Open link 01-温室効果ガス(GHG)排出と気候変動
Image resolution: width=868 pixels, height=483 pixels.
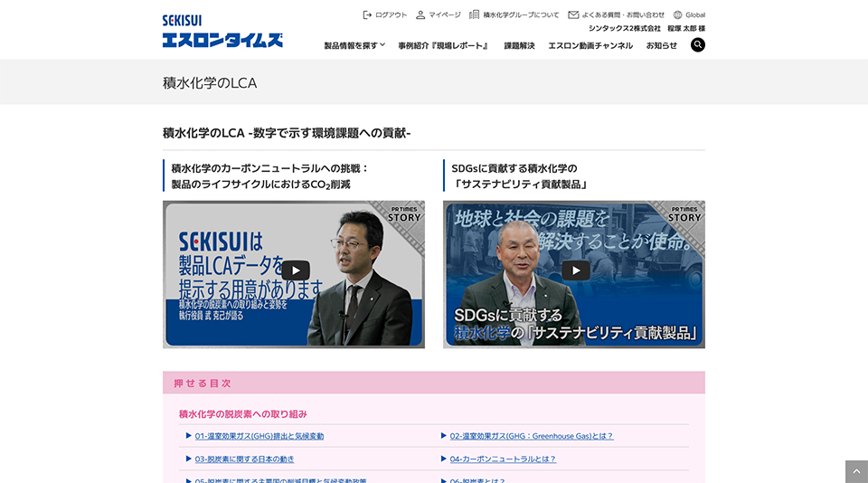[x=259, y=437]
